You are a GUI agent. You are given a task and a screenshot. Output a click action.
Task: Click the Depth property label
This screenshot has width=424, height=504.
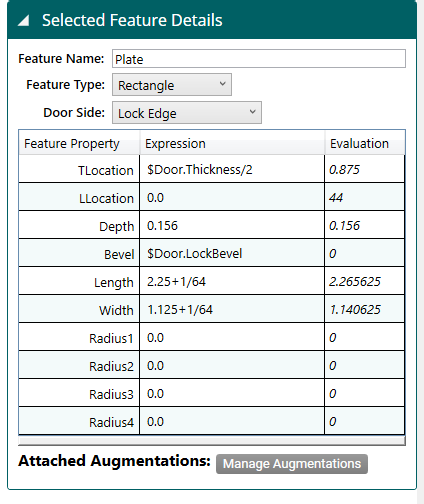coord(116,227)
